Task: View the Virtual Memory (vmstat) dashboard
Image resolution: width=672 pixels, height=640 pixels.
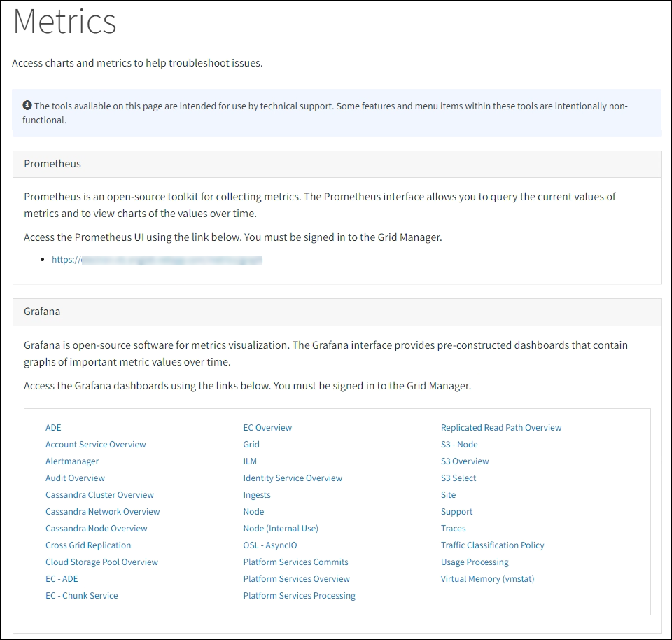Action: click(x=487, y=579)
